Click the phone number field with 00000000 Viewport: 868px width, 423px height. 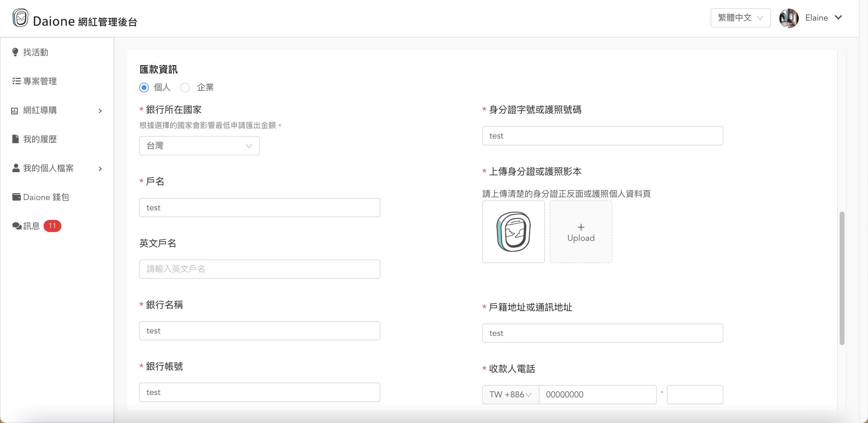(598, 394)
